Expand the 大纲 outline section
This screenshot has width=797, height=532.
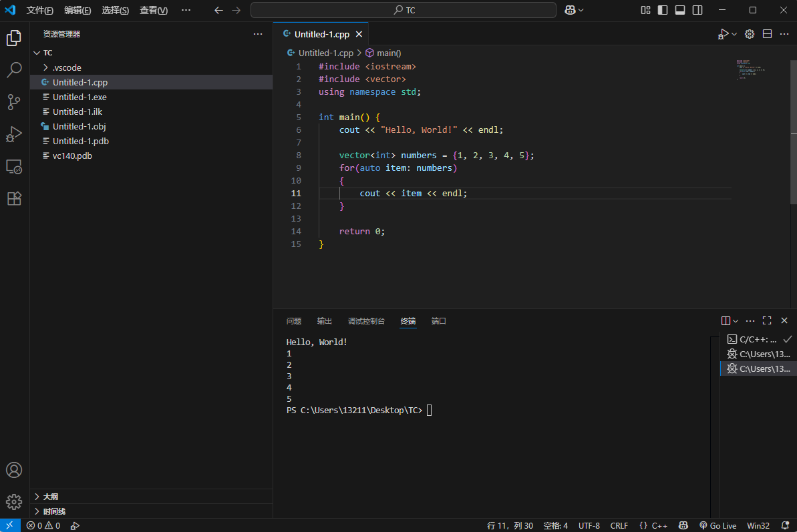coord(50,497)
